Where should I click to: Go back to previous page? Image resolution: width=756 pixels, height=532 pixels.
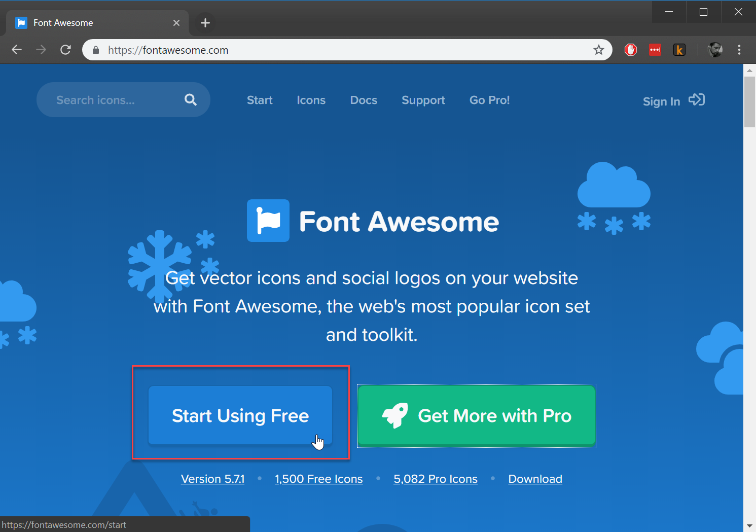(17, 50)
